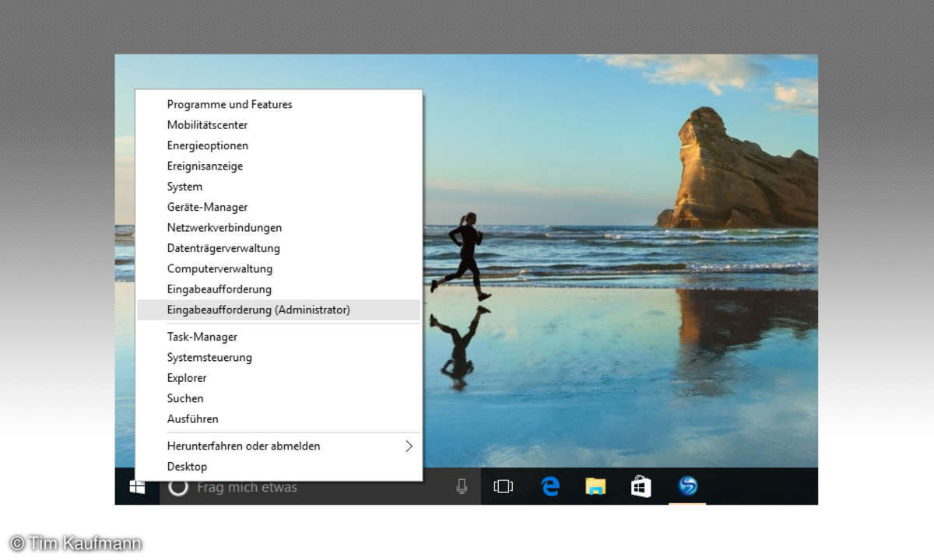Select Desktop at the menu bottom

279,467
